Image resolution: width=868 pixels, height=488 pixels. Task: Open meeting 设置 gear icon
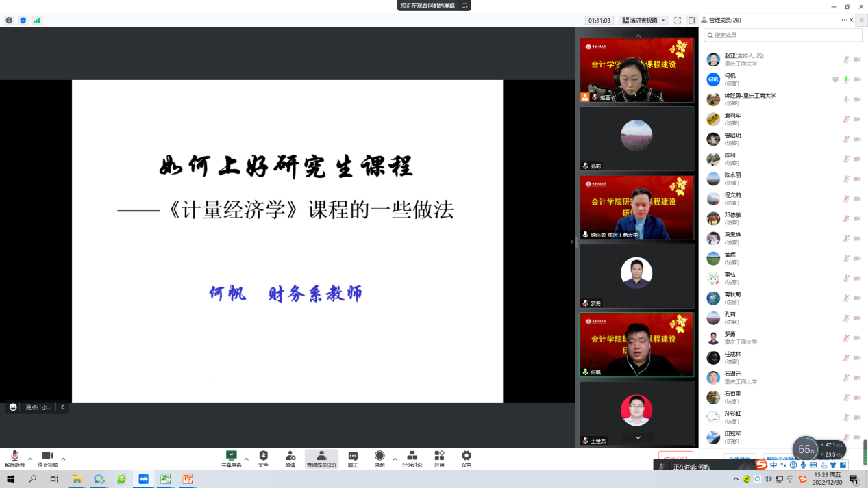pos(467,457)
